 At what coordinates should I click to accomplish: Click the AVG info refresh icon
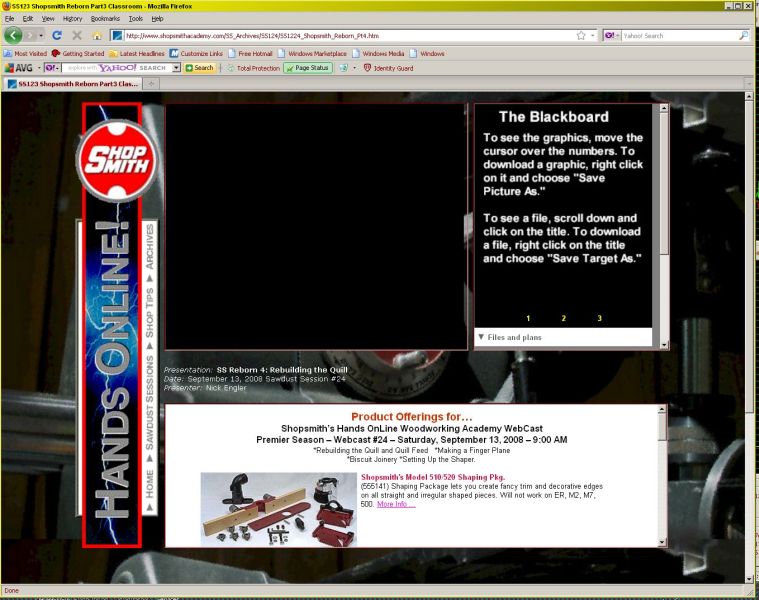click(344, 68)
